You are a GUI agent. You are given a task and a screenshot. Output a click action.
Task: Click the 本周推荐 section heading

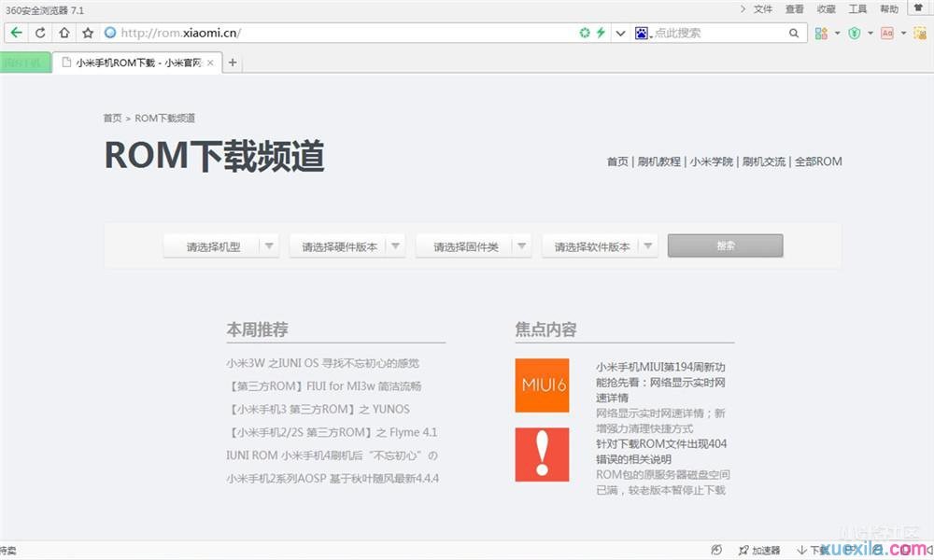[258, 329]
